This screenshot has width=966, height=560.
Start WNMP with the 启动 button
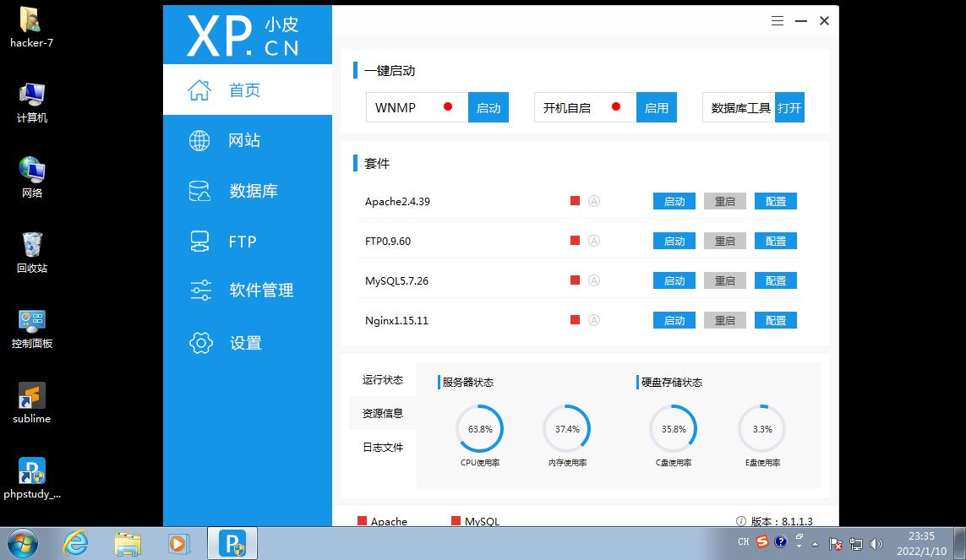(x=488, y=107)
